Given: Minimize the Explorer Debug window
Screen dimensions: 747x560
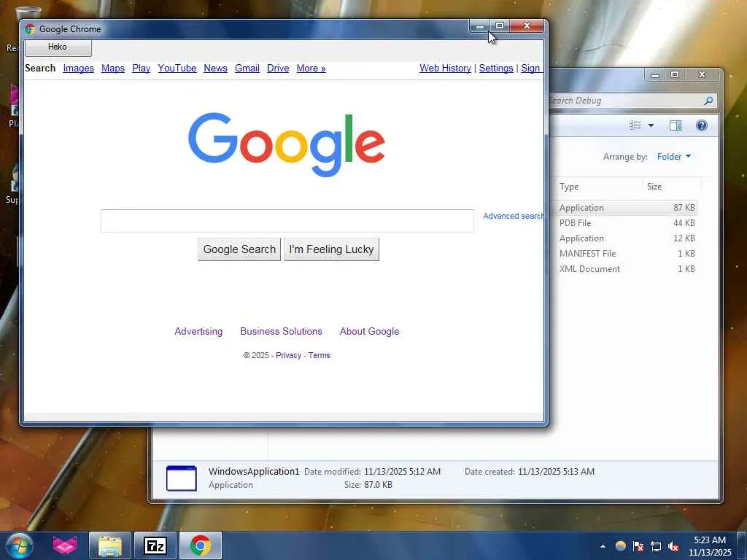Looking at the screenshot, I should pos(655,75).
